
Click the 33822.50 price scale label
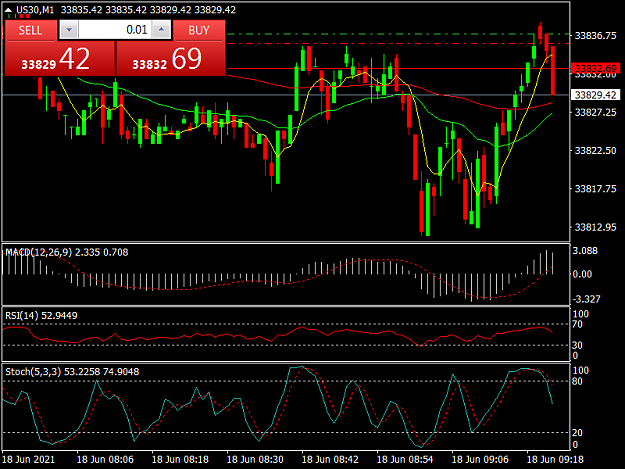pos(596,151)
